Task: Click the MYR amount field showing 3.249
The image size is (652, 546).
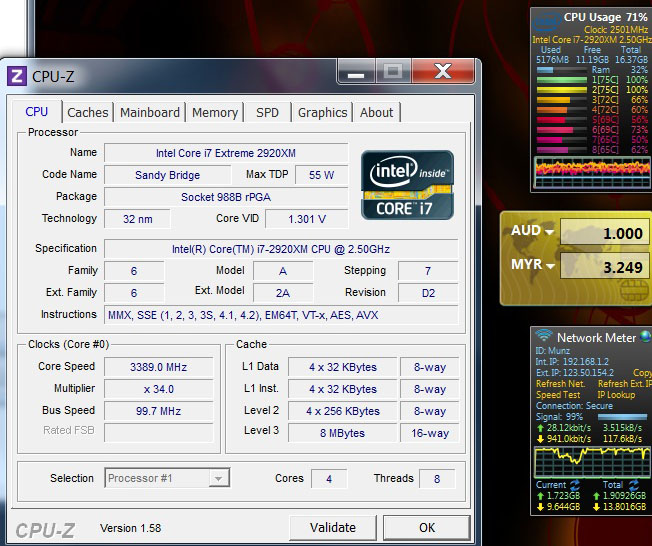Action: coord(605,266)
